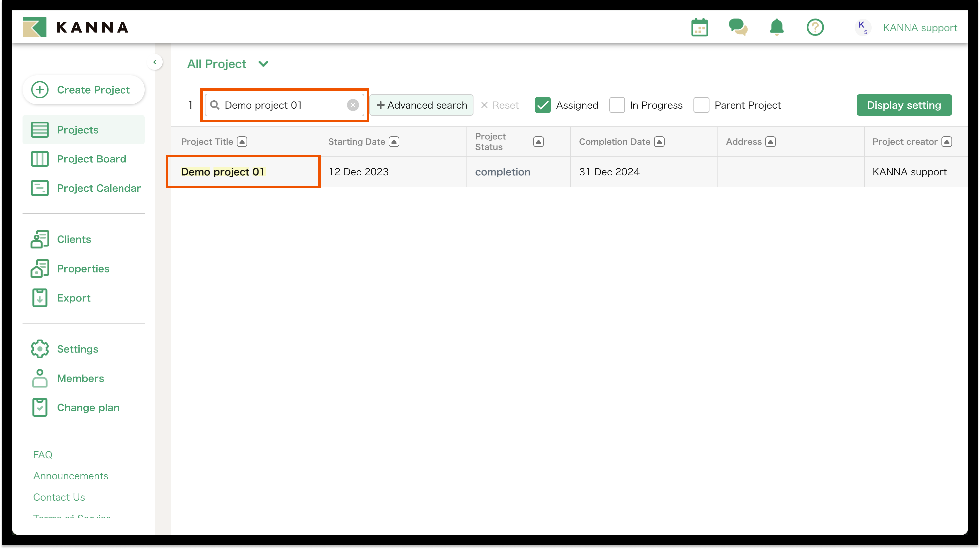Click the Create Project plus icon
This screenshot has height=549, width=980.
pos(40,90)
